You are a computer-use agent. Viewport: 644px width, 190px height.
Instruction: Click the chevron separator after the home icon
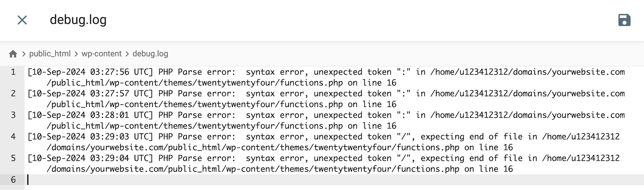point(24,54)
